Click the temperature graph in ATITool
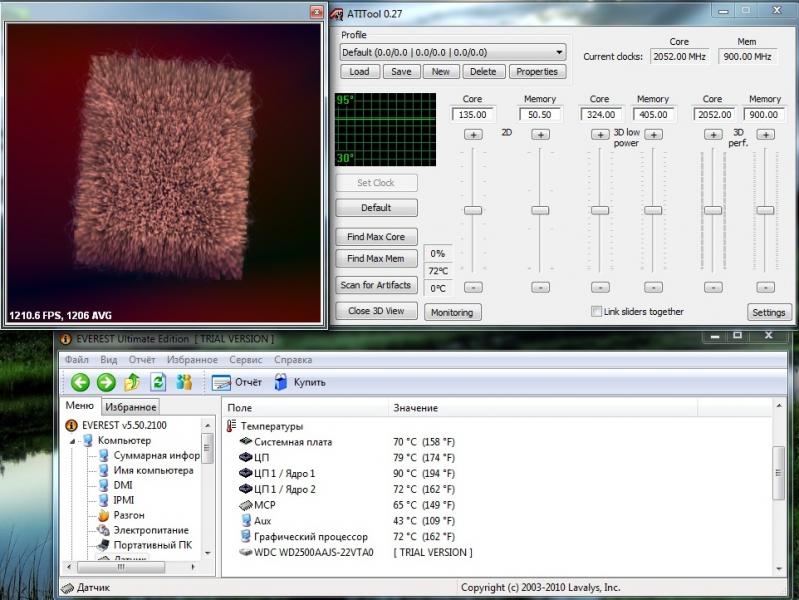 (385, 129)
